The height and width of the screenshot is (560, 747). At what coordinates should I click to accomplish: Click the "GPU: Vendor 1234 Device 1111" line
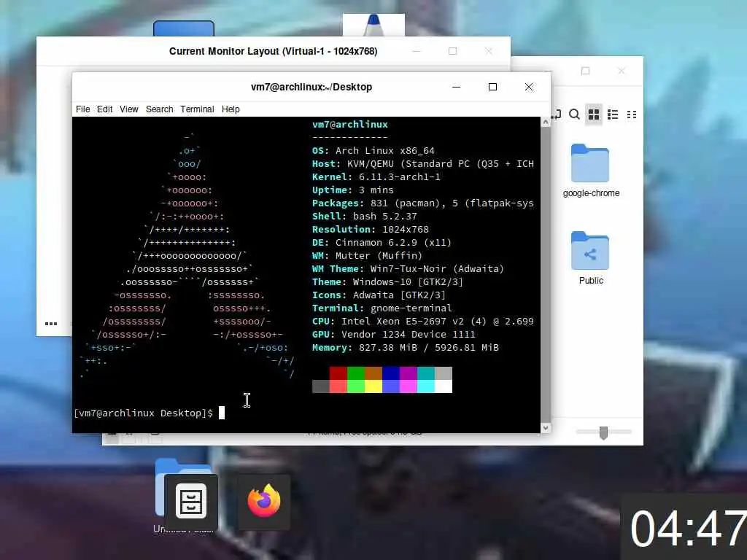click(x=393, y=334)
